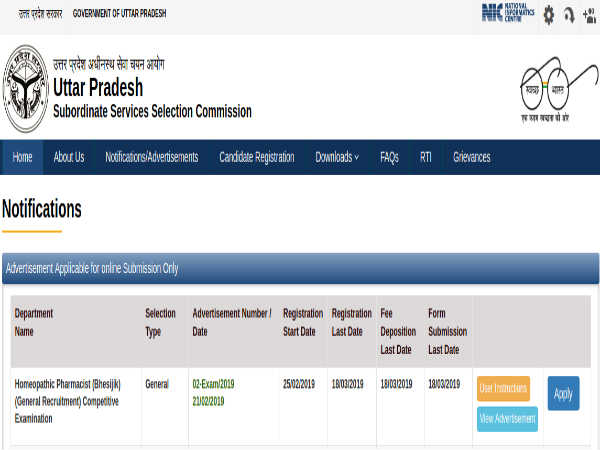This screenshot has height=450, width=600.
Task: Open the About Us menu item
Action: (x=69, y=157)
